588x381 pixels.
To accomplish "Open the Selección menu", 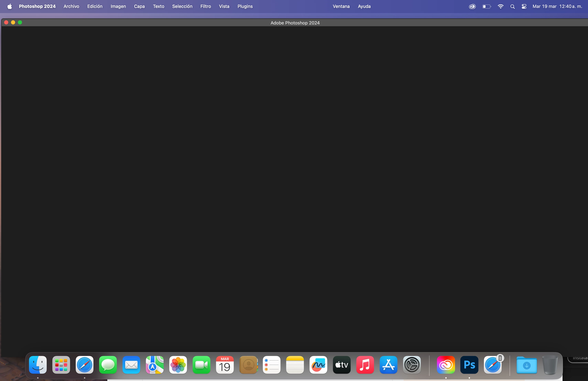I will coord(182,6).
